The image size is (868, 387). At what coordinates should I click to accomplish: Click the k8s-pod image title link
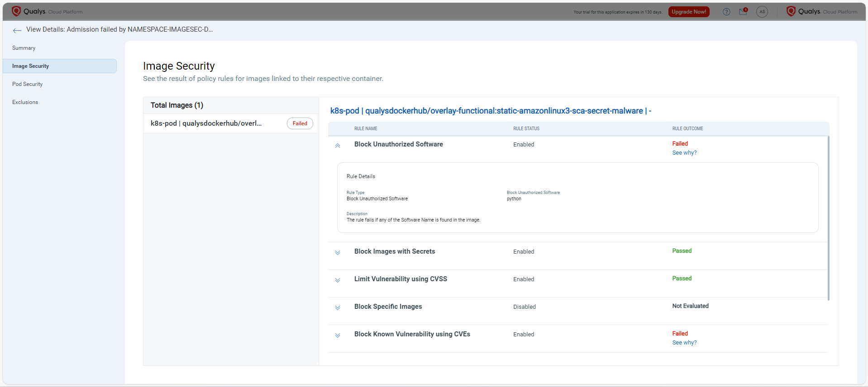(x=491, y=111)
